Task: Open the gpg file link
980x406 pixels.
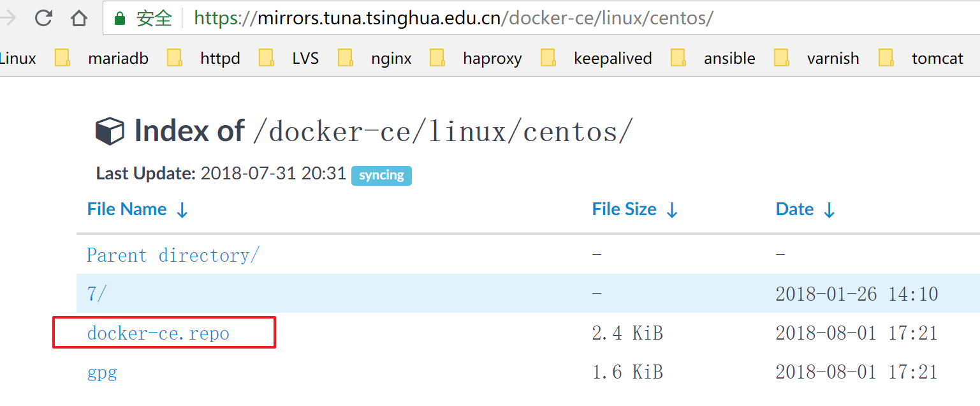Action: pos(102,372)
